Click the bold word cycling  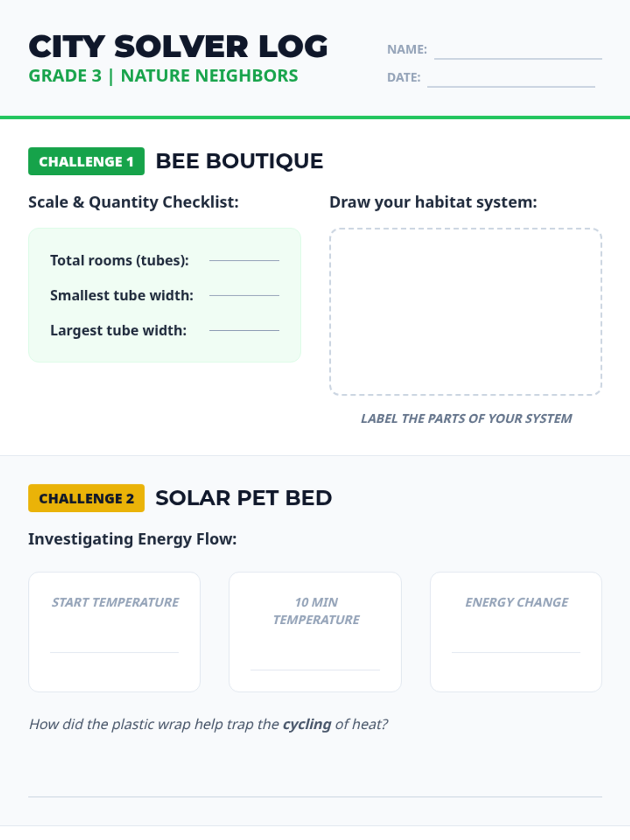click(307, 724)
